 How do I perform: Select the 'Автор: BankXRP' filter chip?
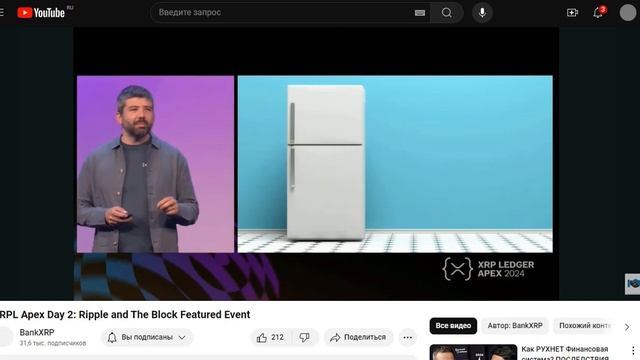[515, 326]
